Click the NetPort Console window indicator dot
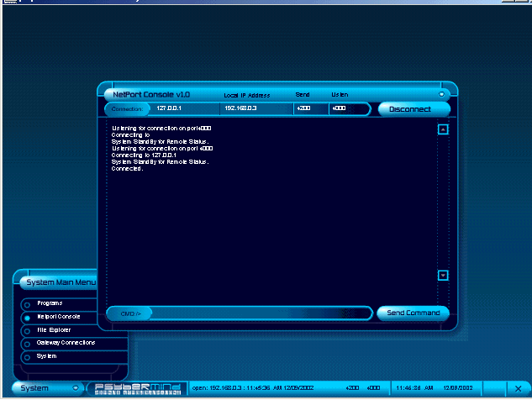 coord(442,93)
